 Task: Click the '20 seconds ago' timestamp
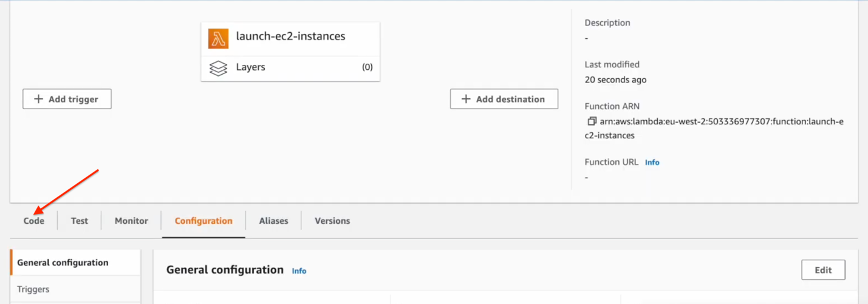pyautogui.click(x=615, y=79)
